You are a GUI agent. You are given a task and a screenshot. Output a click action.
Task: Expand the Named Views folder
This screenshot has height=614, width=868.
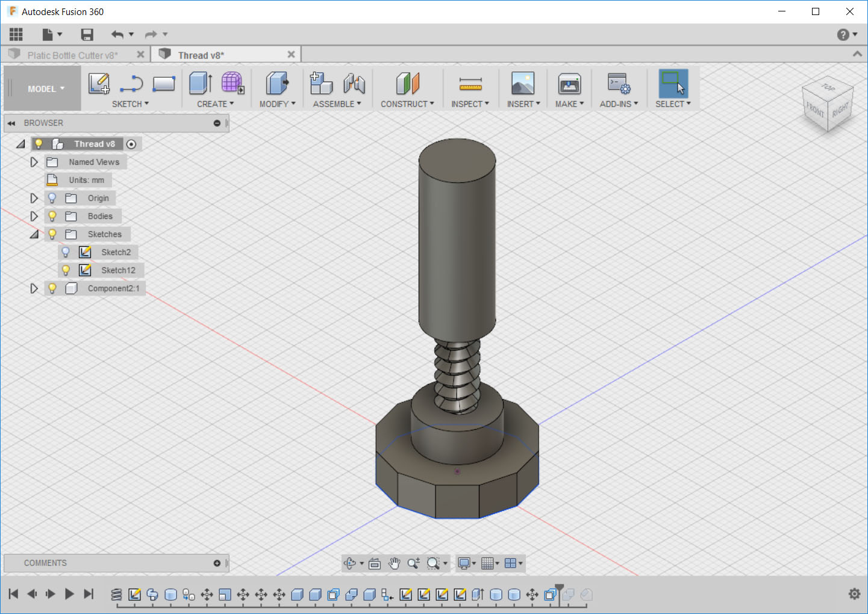pos(34,162)
